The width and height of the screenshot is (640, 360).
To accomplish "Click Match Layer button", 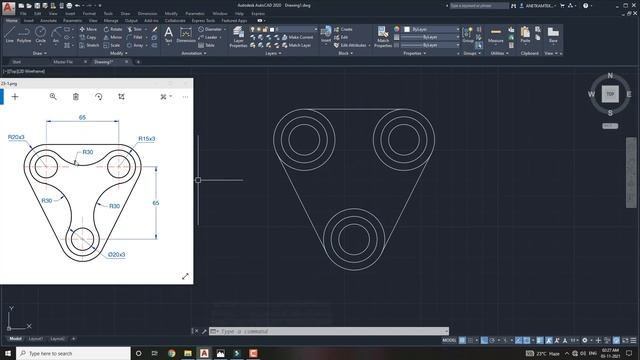I will pyautogui.click(x=296, y=45).
